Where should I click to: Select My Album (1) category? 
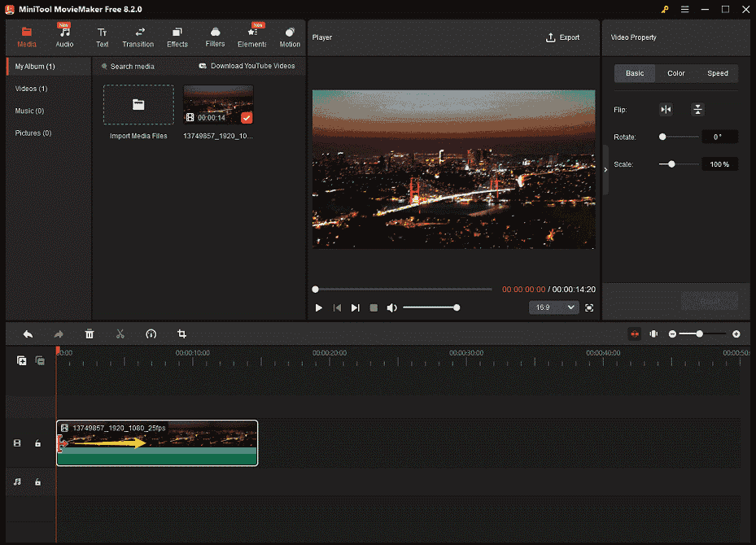coord(49,67)
